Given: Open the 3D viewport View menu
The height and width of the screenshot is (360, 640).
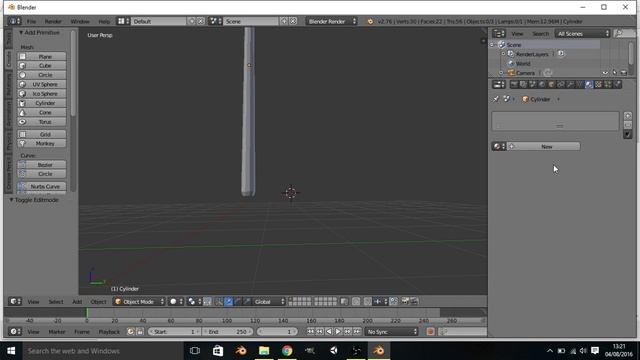Looking at the screenshot, I should pyautogui.click(x=33, y=302).
